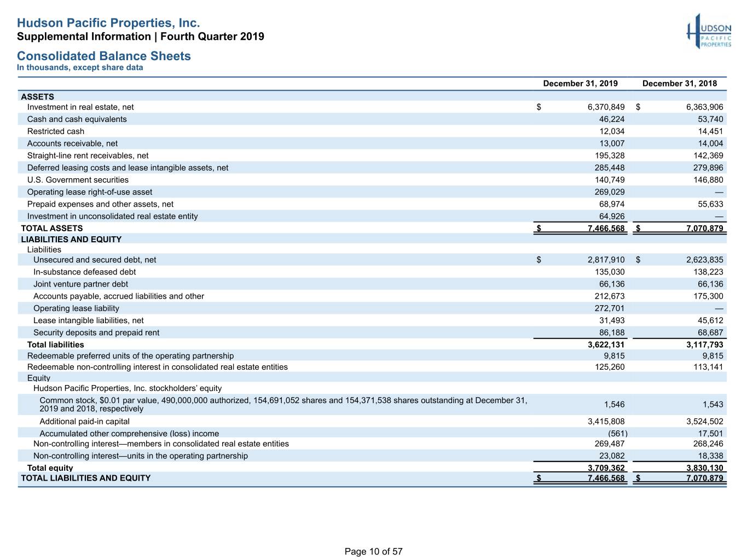Select the Total liabilities row label
The height and width of the screenshot is (560, 747).
tap(56, 345)
